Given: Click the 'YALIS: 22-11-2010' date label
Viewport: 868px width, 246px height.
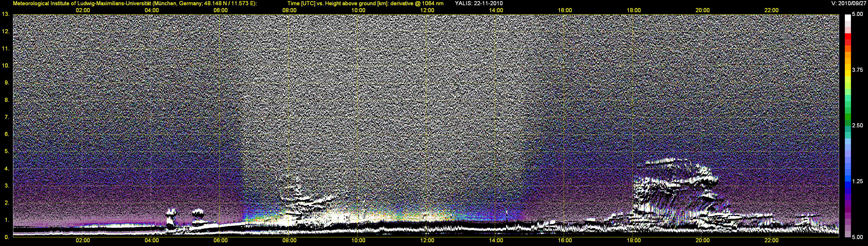Looking at the screenshot, I should [479, 3].
